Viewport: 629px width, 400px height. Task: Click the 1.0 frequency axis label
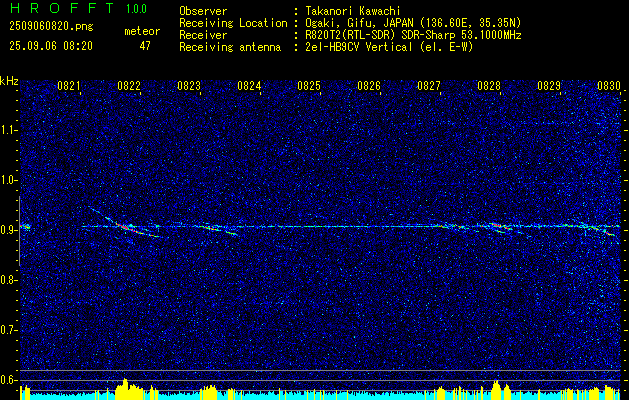(x=9, y=181)
